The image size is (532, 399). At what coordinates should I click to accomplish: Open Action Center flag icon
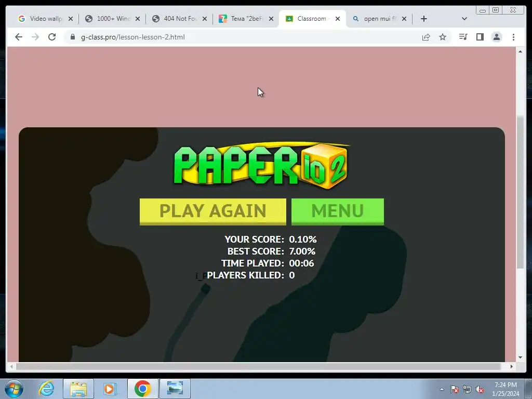[455, 389]
